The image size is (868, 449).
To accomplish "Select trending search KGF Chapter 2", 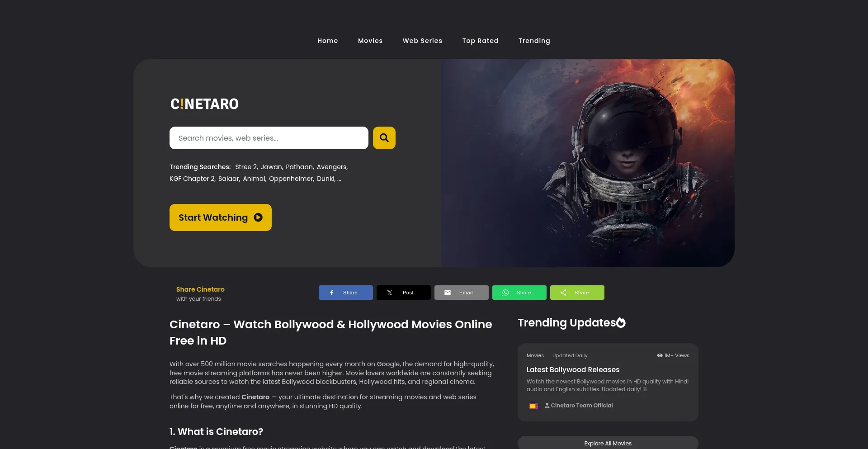I will pos(192,179).
